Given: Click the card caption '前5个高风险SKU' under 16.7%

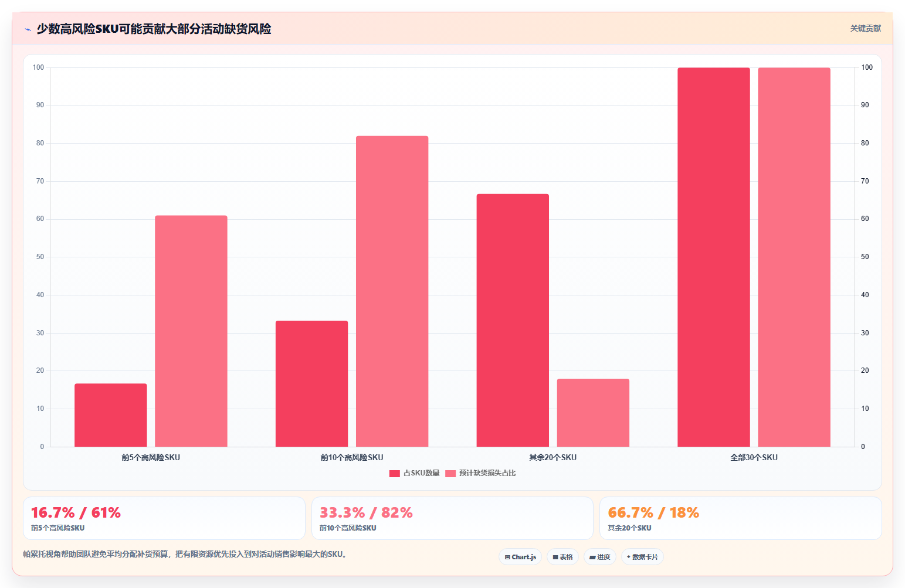Looking at the screenshot, I should coord(58,528).
